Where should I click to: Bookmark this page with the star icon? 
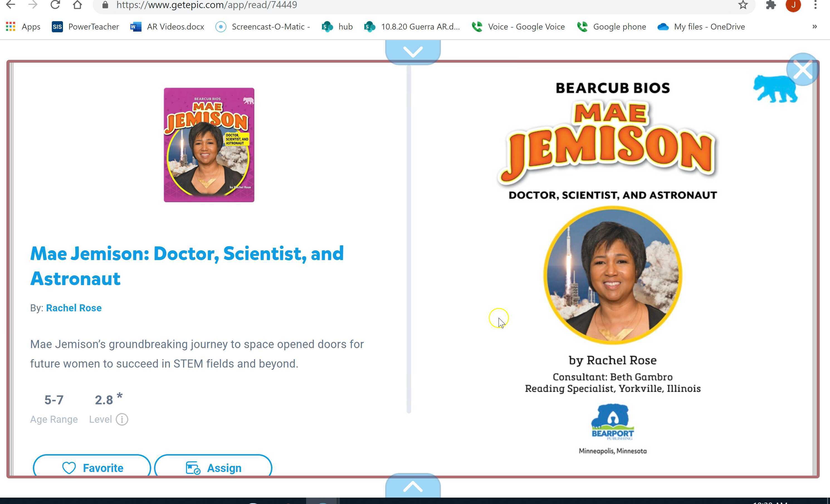point(743,5)
